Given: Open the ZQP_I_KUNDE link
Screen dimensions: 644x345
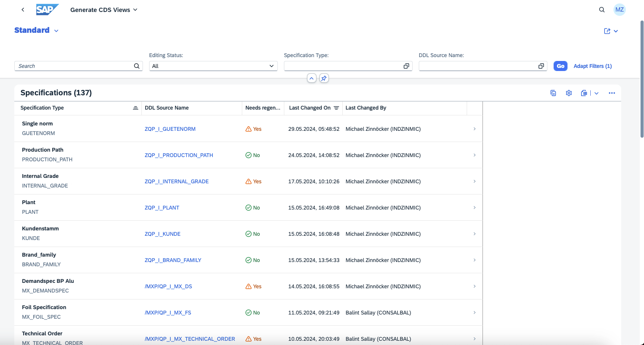Looking at the screenshot, I should pos(163,234).
